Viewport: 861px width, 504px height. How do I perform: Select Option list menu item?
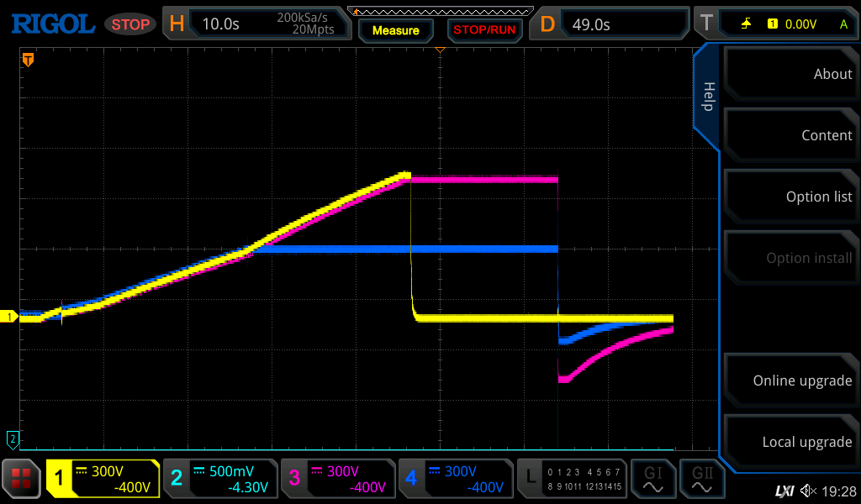tap(790, 197)
